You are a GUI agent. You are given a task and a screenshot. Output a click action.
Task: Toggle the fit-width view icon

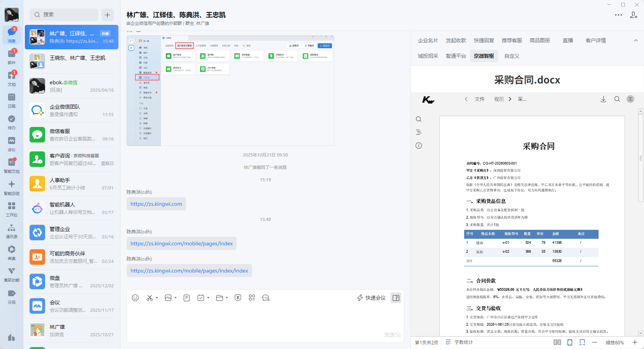[x=582, y=342]
